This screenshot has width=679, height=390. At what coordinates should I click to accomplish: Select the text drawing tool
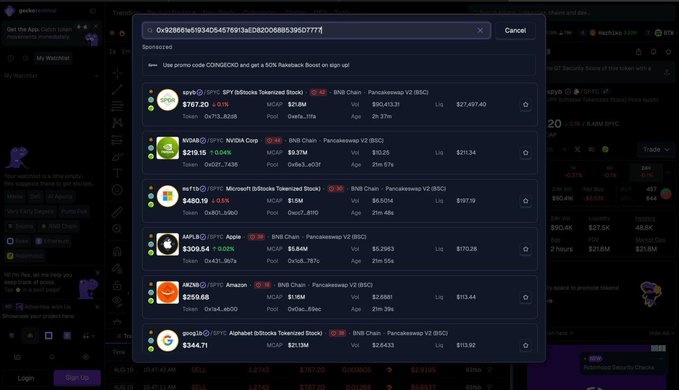(x=117, y=173)
